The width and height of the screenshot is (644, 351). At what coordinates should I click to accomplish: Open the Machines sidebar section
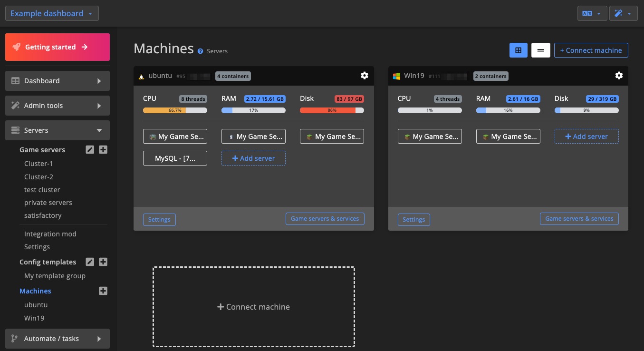(x=35, y=291)
